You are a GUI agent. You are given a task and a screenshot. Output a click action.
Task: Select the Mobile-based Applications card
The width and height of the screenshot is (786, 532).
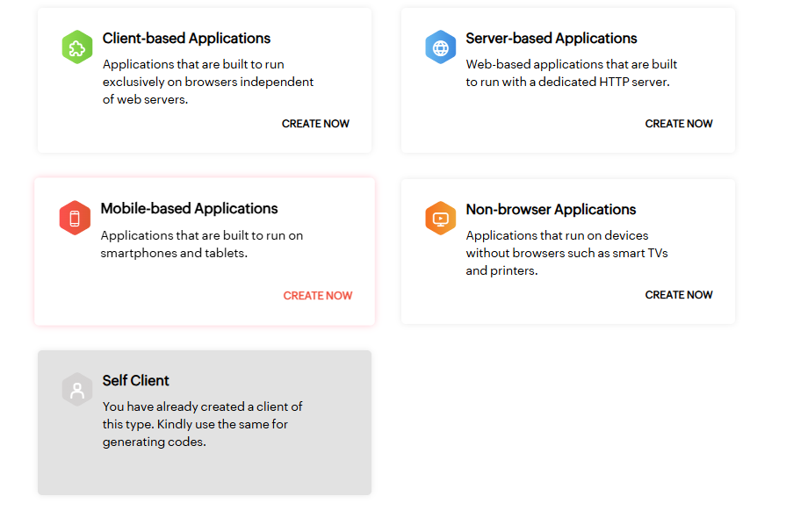click(x=204, y=251)
